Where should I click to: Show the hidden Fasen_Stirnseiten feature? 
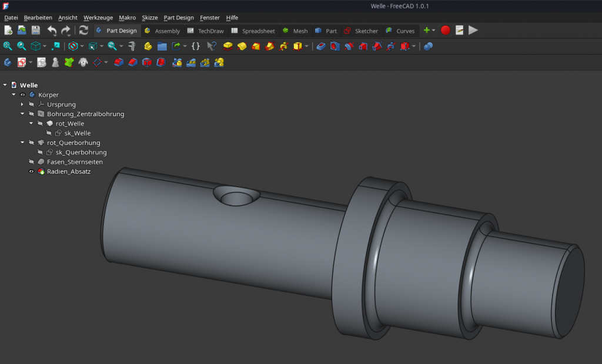[x=32, y=162]
